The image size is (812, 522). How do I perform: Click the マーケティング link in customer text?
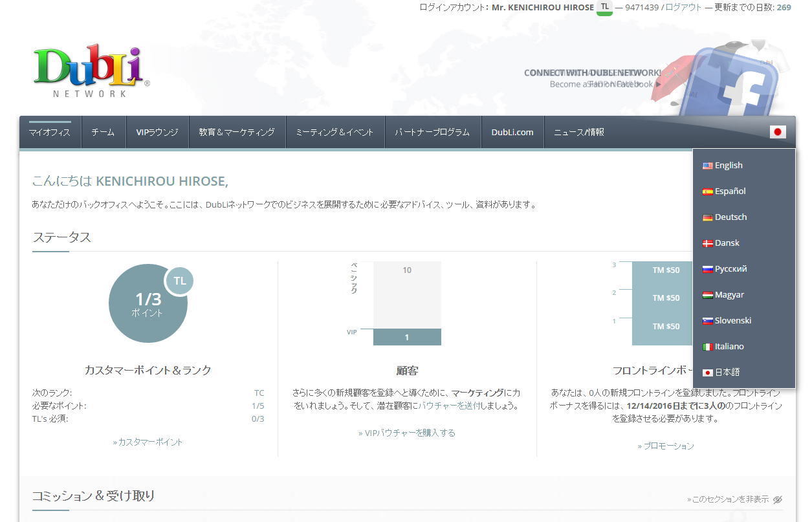[x=477, y=393]
